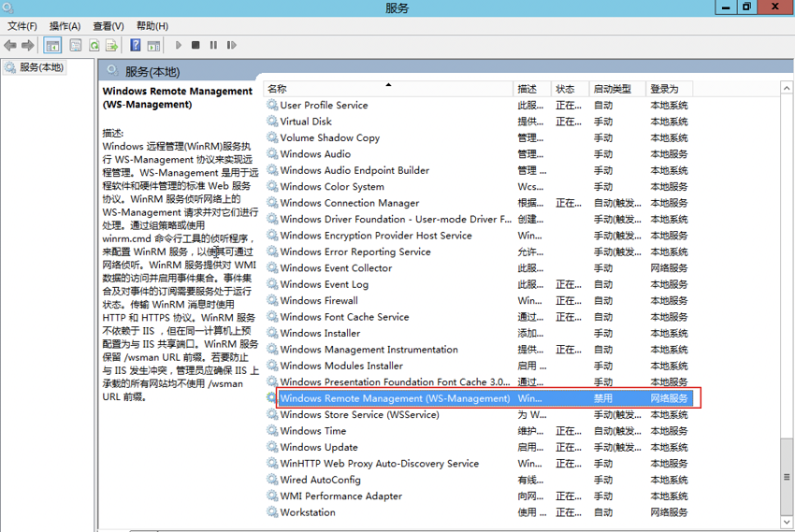
Task: Click gear icon of Wired AutoConfig
Action: (x=272, y=480)
